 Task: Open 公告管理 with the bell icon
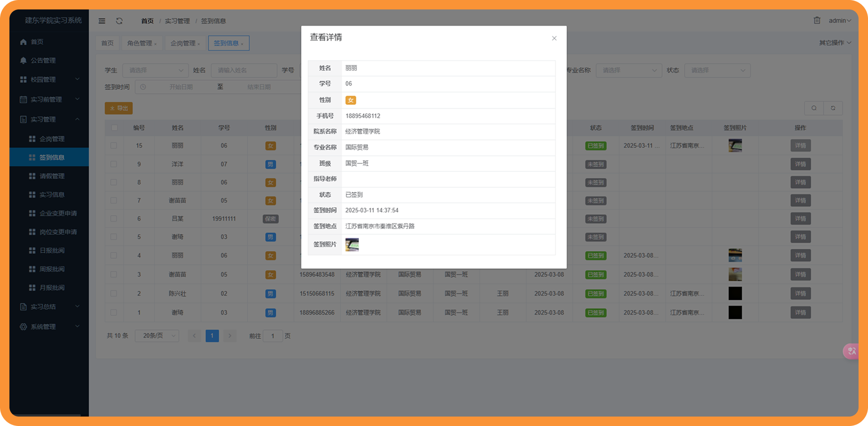pos(42,60)
